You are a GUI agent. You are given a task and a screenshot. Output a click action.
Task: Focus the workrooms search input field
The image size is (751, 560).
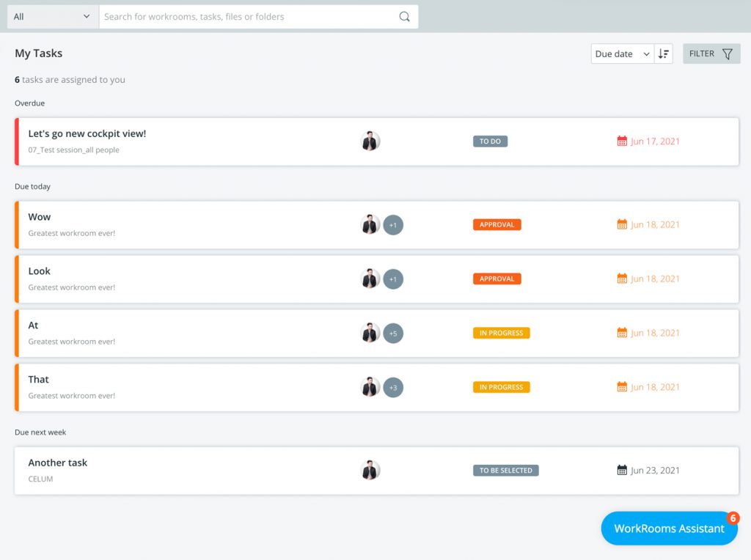pos(249,17)
